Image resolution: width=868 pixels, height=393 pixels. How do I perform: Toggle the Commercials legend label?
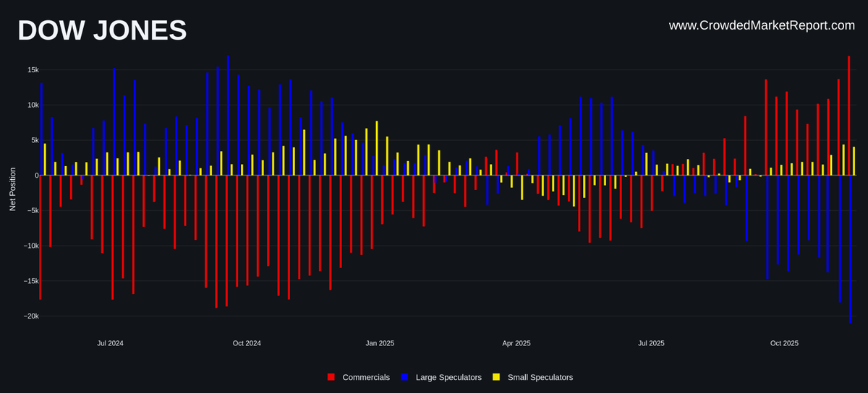(366, 377)
